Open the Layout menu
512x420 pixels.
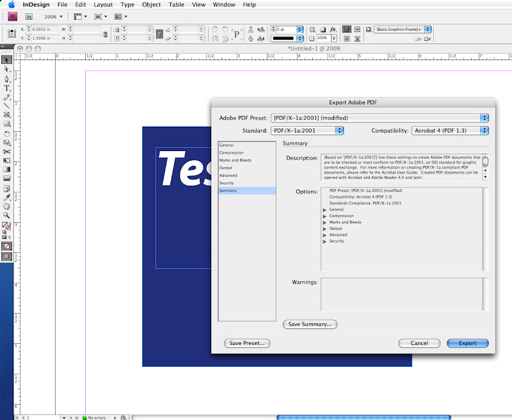tap(103, 4)
